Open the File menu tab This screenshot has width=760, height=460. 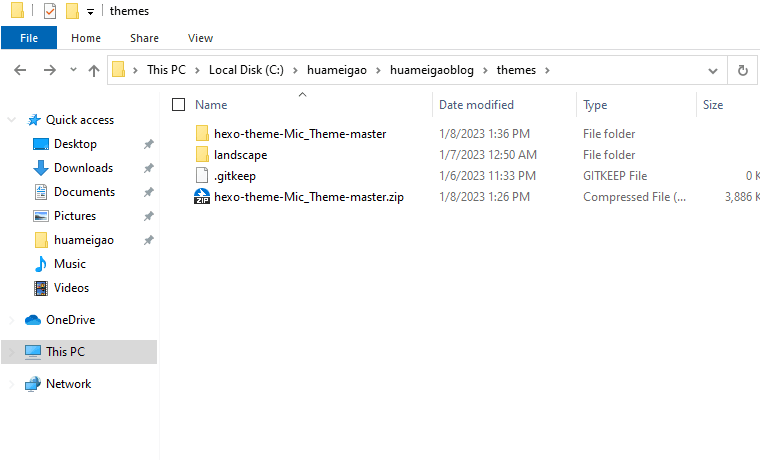pyautogui.click(x=29, y=38)
